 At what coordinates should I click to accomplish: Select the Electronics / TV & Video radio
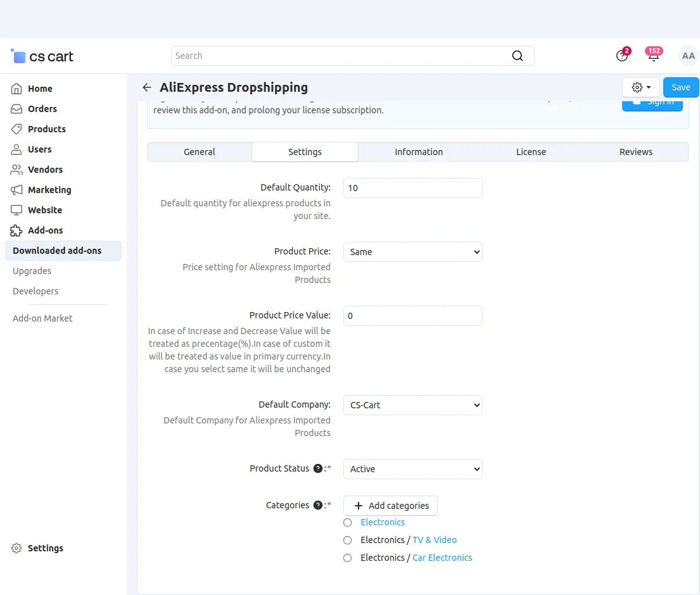pos(347,541)
